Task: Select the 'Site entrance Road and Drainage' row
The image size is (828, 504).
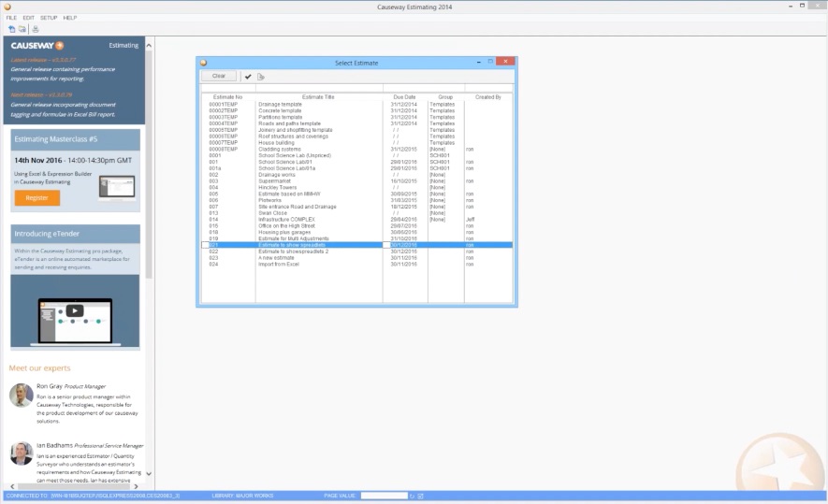Action: pos(357,207)
